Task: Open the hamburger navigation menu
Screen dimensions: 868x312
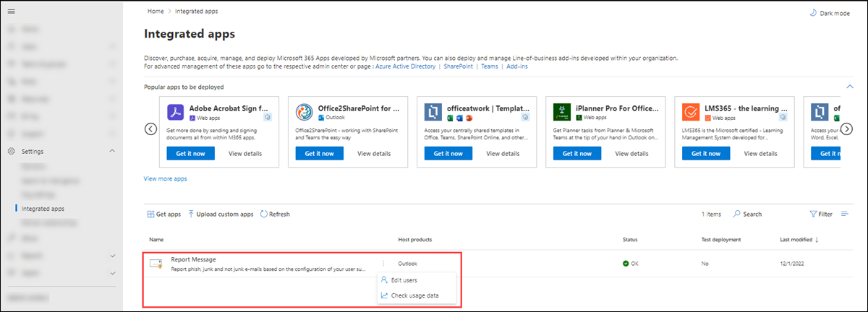Action: pos(11,12)
